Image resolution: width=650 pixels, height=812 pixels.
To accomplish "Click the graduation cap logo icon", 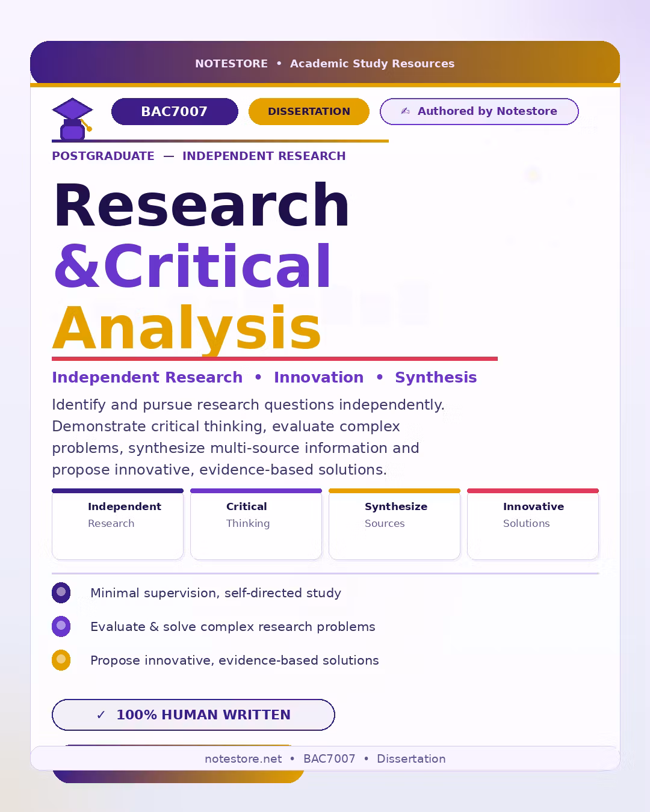I will [72, 118].
